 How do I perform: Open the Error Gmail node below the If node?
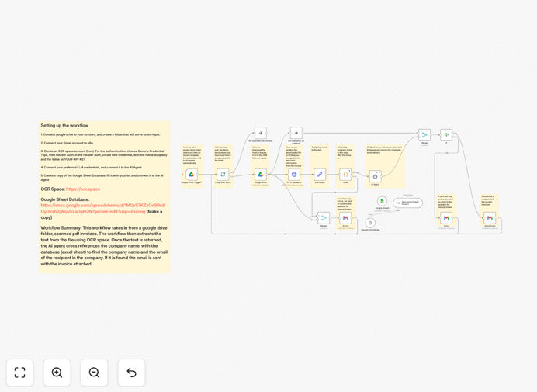[446, 218]
